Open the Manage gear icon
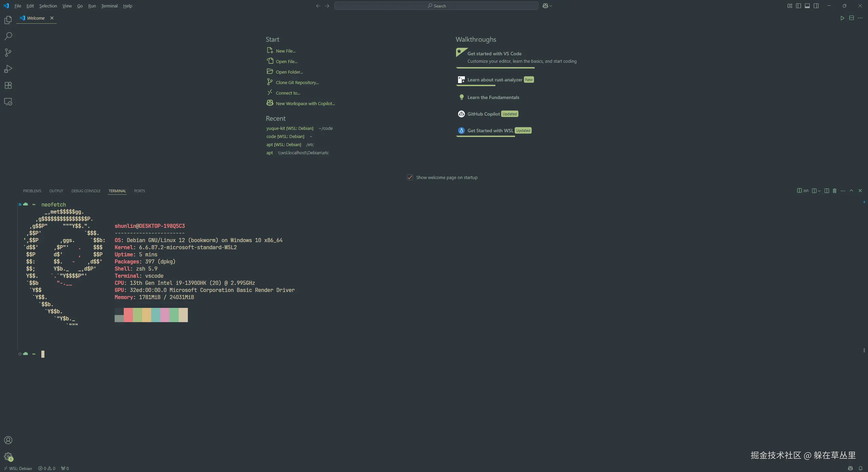The image size is (868, 472). 8,456
